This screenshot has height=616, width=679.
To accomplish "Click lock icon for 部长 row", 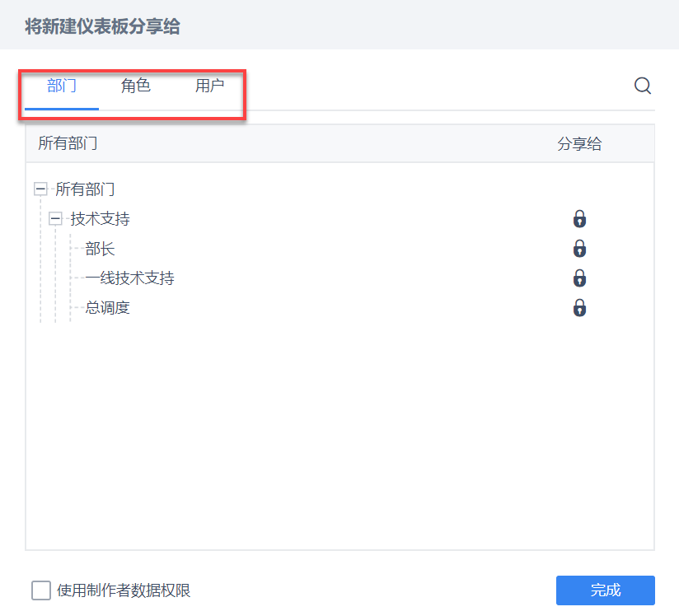I will coord(579,249).
